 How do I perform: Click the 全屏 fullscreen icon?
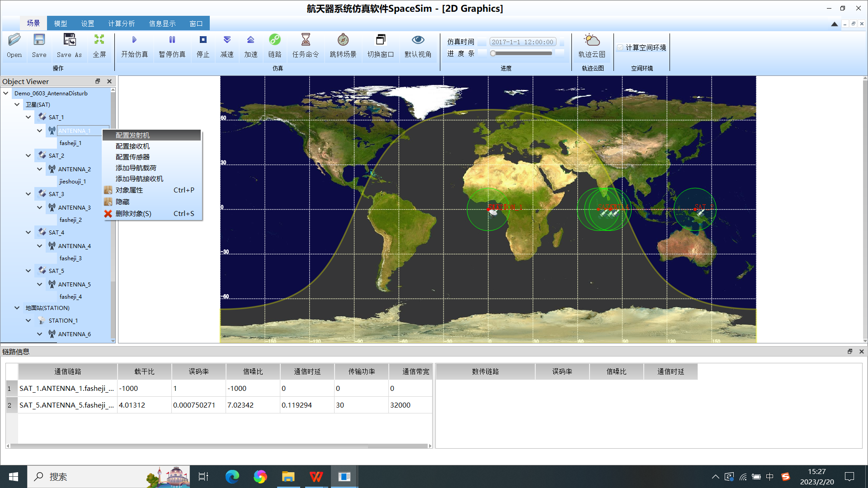click(99, 40)
